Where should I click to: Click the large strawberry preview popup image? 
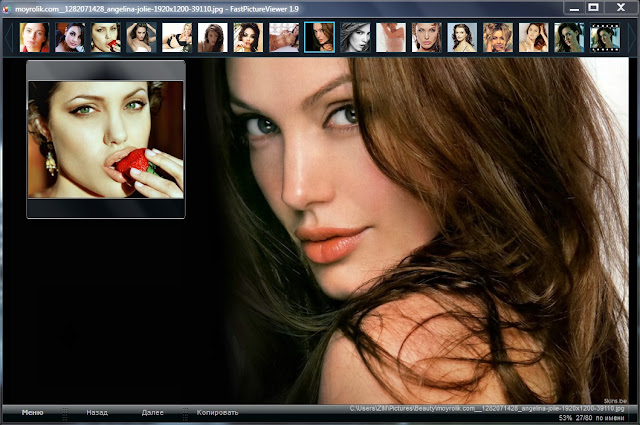(x=106, y=140)
